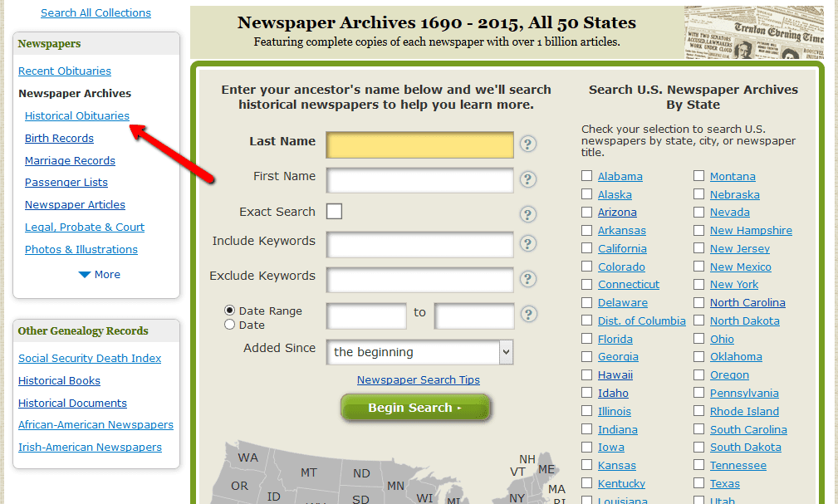
Task: Open Passenger Lists section
Action: [66, 182]
